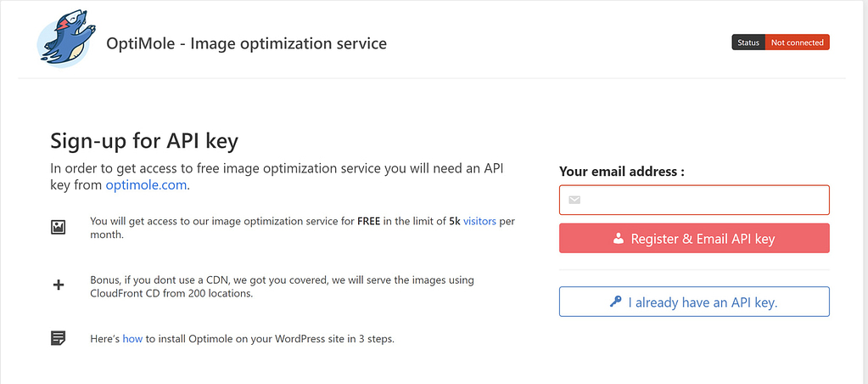Click the 'OptiMole - Image optimization service' title
868x384 pixels.
246,42
